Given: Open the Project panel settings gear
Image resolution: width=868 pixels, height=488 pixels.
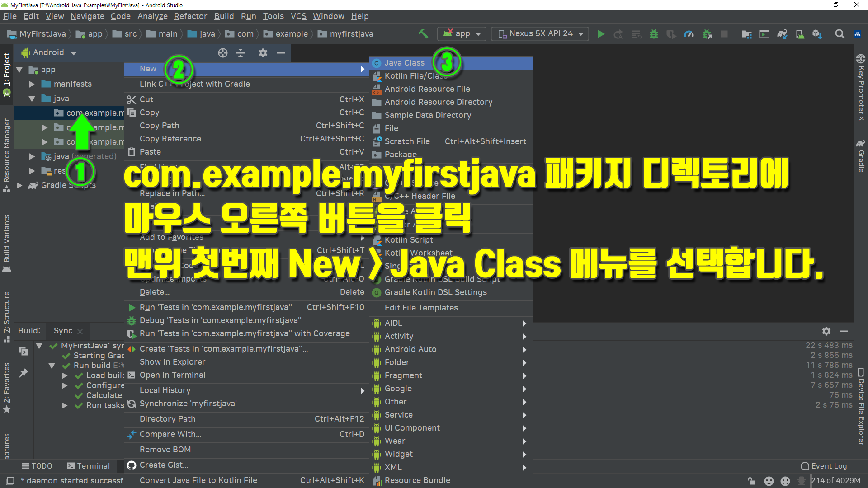Looking at the screenshot, I should (263, 53).
